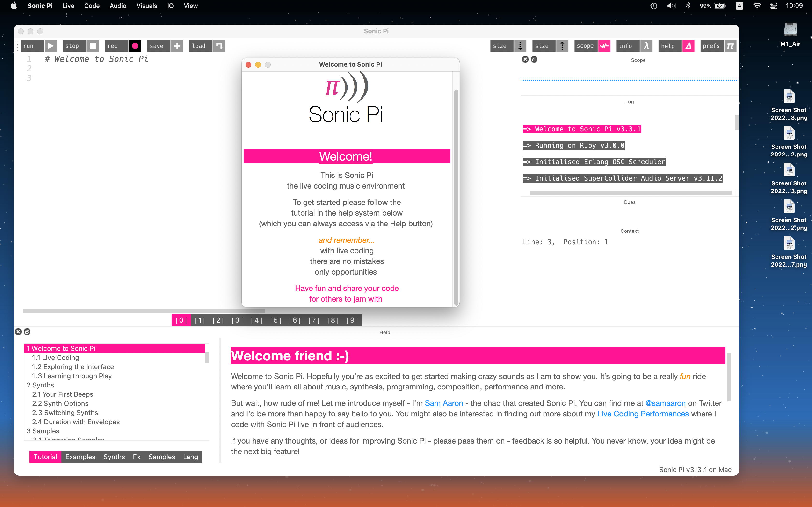Follow the Sam Aaron link

[x=444, y=403]
